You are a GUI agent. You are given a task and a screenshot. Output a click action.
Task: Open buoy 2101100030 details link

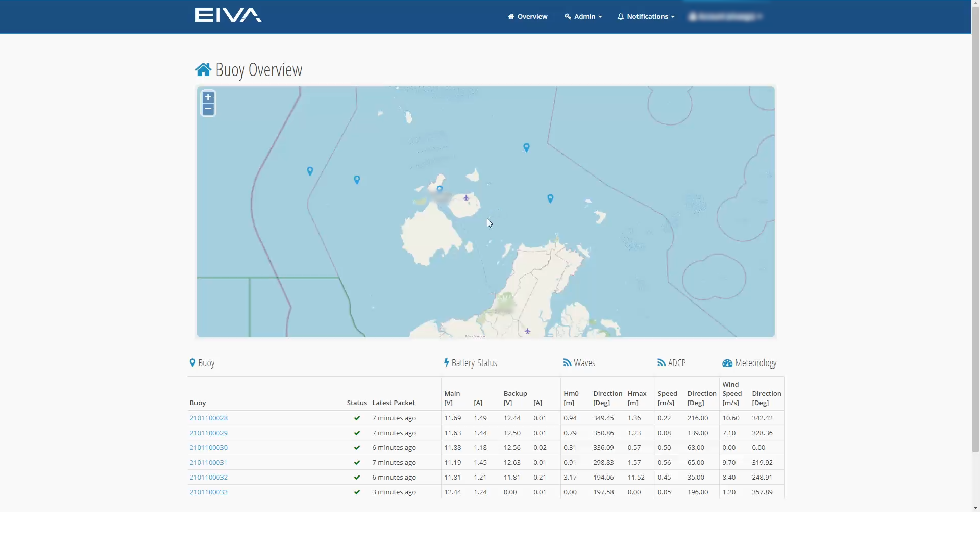(208, 448)
